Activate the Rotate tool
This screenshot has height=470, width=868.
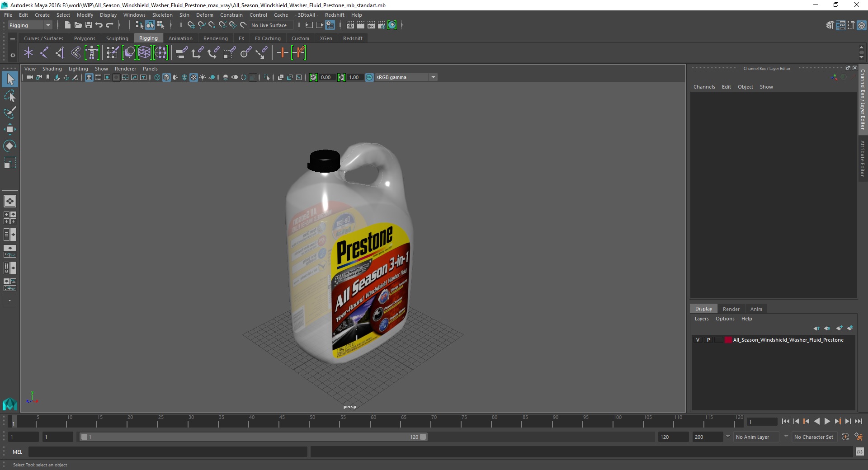(10, 146)
